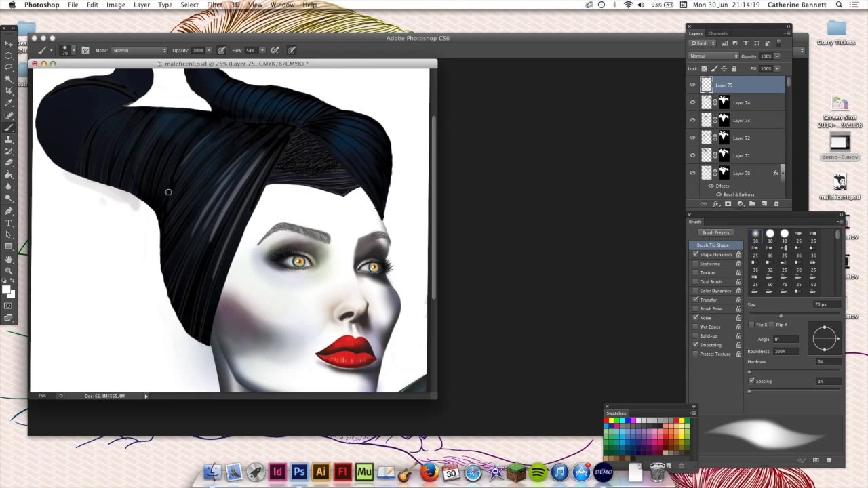Select the Eraser tool
This screenshot has height=488, width=868.
click(x=9, y=163)
